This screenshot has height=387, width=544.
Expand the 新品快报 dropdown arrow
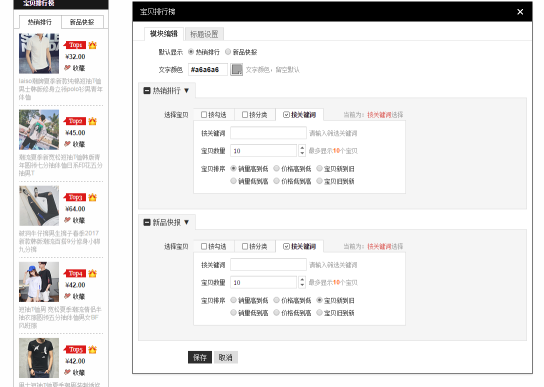pos(187,222)
